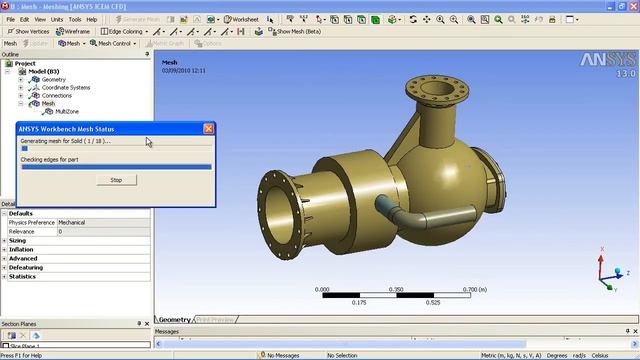The width and height of the screenshot is (640, 360).
Task: Expand the Inflation details section
Action: [x=4, y=250]
